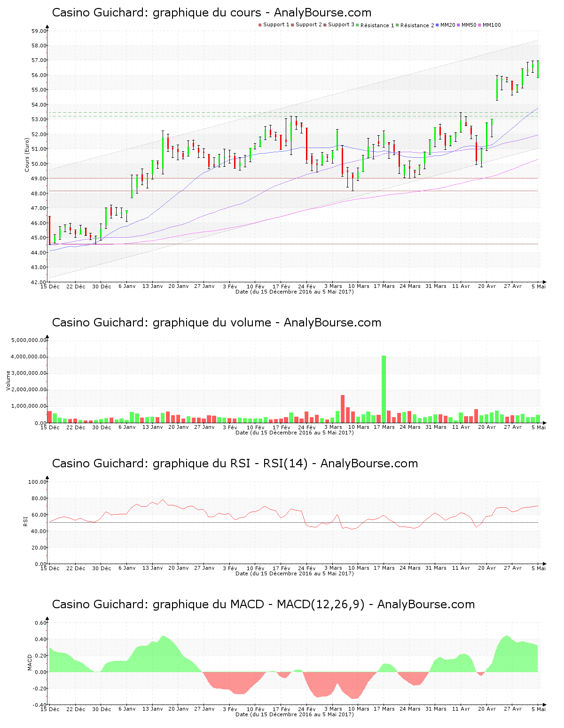Click the 'graphique du volume' chart title

pos(217,323)
